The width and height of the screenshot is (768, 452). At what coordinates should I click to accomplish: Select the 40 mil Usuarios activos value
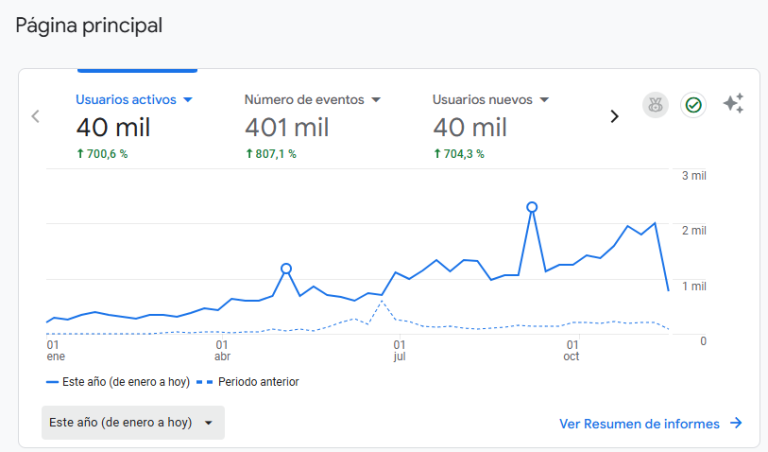(x=113, y=128)
